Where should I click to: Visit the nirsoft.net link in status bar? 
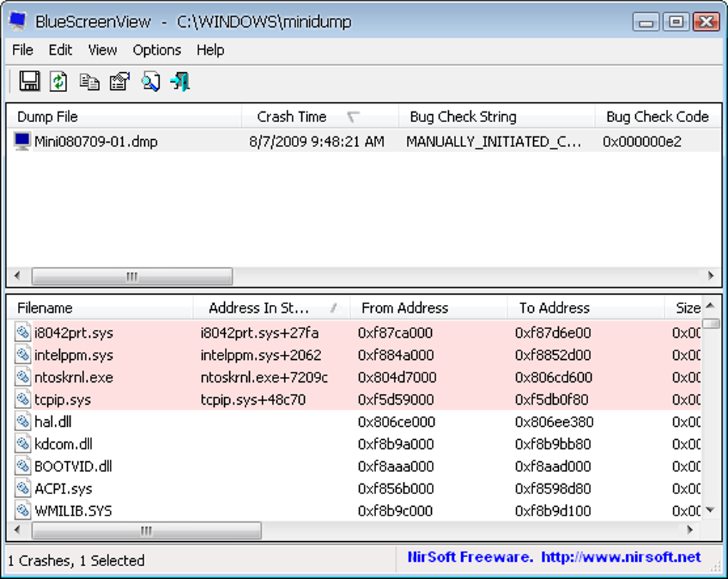coord(621,557)
